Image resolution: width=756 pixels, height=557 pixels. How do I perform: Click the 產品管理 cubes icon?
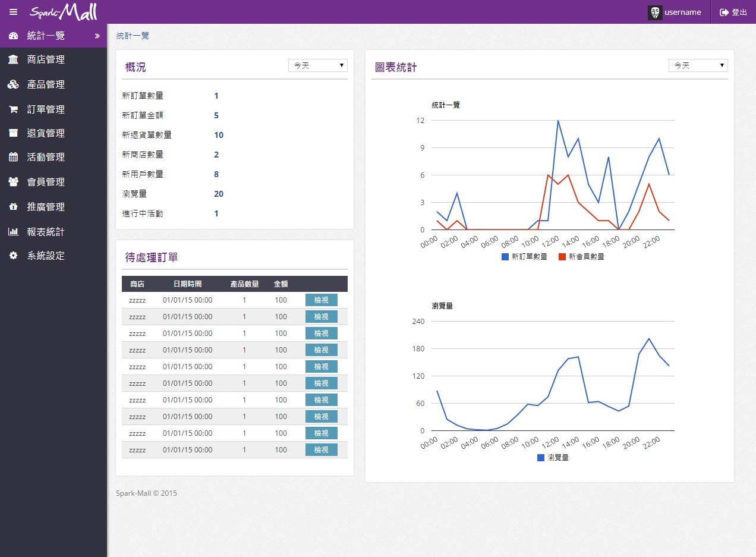pyautogui.click(x=13, y=84)
